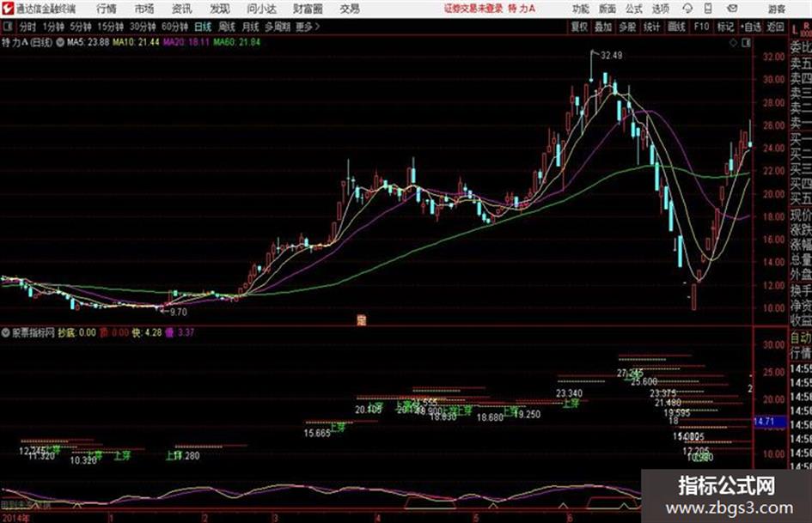Open the 选项 menu

[x=661, y=9]
